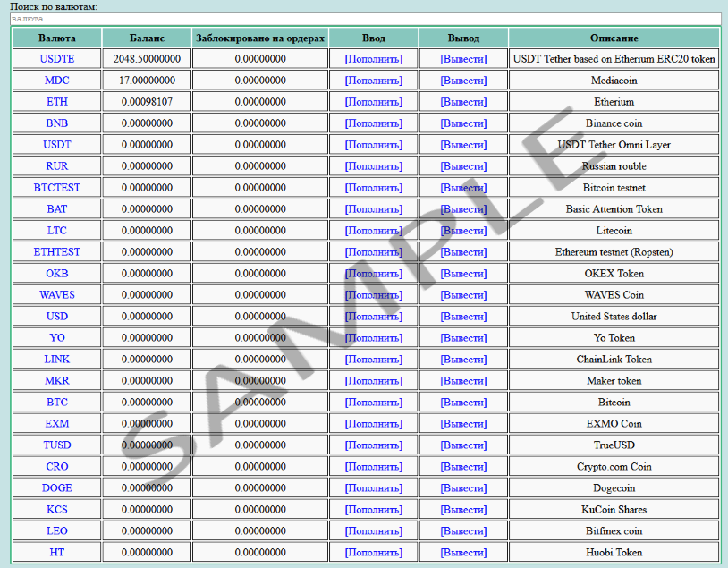
Task: Click [Пополнить] for USDT Tether Omni Layer
Action: pyautogui.click(x=373, y=144)
